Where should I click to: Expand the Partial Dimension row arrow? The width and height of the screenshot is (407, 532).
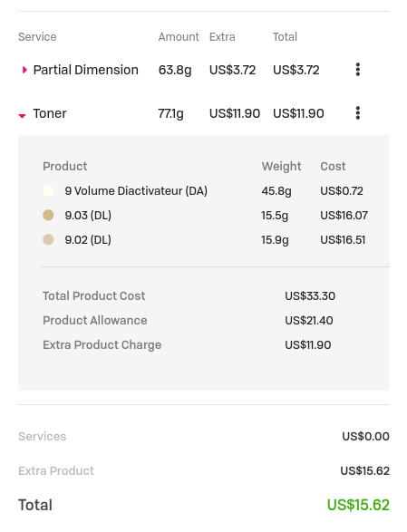click(x=24, y=70)
